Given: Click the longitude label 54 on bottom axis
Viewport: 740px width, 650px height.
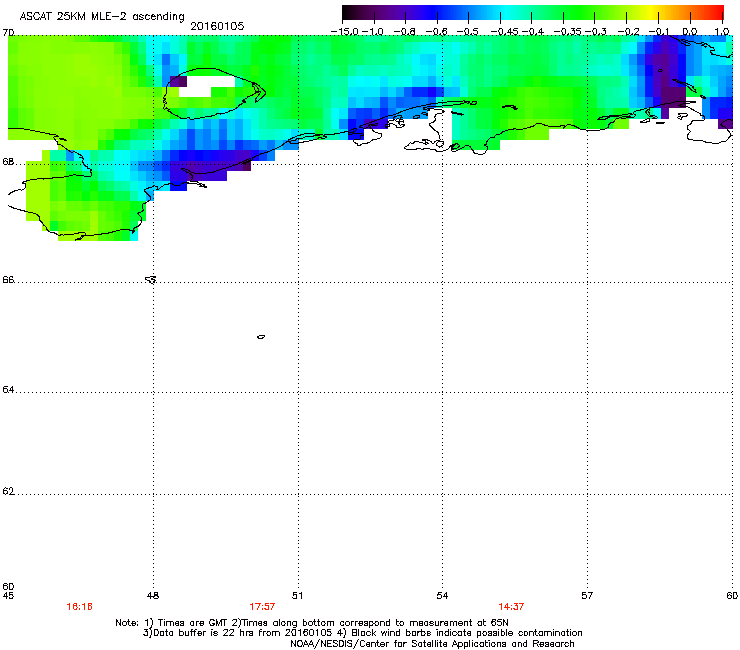Looking at the screenshot, I should pyautogui.click(x=442, y=596).
